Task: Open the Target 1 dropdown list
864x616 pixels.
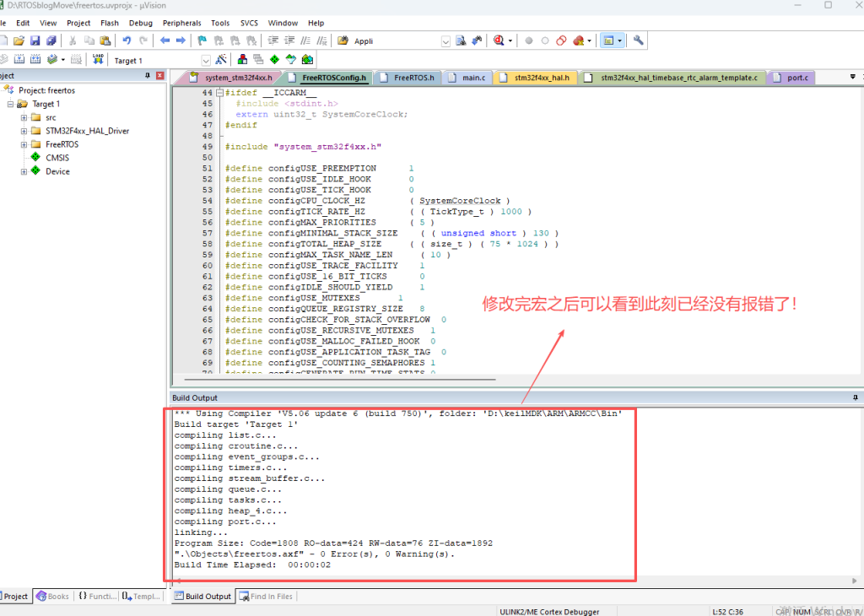Action: pos(205,61)
